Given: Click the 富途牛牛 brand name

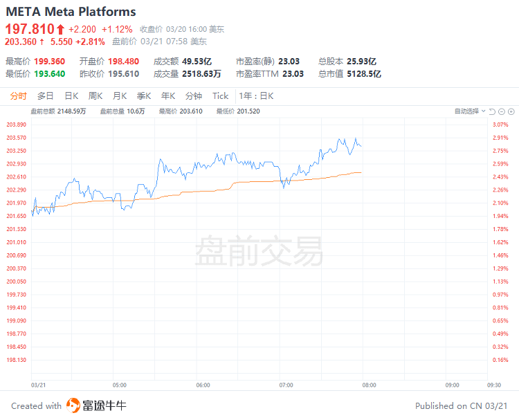Looking at the screenshot, I should click(x=104, y=405).
